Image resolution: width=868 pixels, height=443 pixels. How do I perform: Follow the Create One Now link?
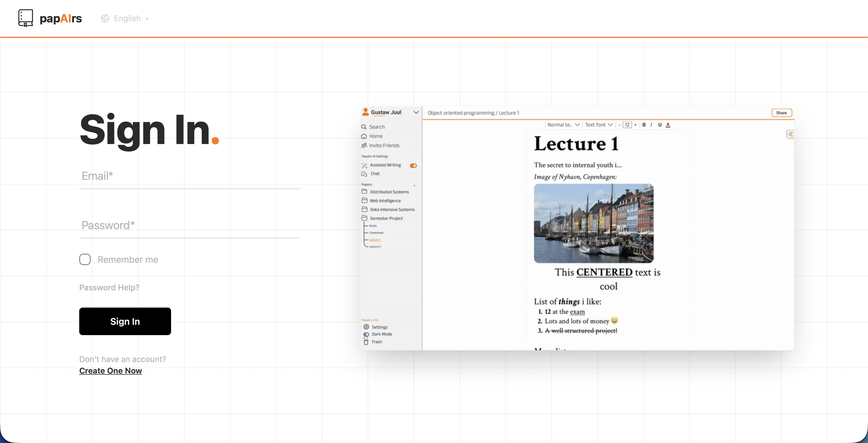(111, 371)
